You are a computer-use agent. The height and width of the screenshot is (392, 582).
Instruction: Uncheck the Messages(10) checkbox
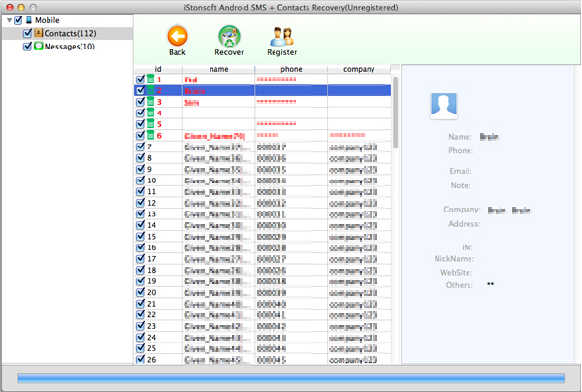27,46
